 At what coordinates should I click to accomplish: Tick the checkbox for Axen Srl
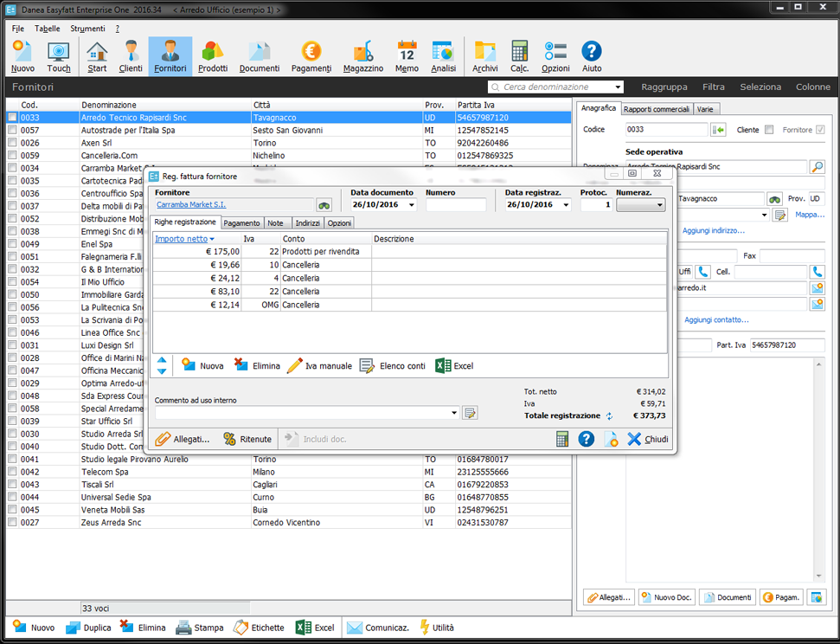pyautogui.click(x=12, y=143)
